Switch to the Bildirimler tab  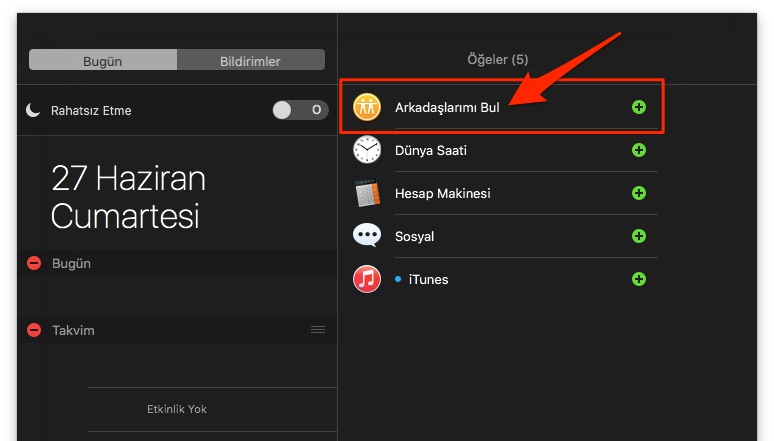pyautogui.click(x=250, y=61)
